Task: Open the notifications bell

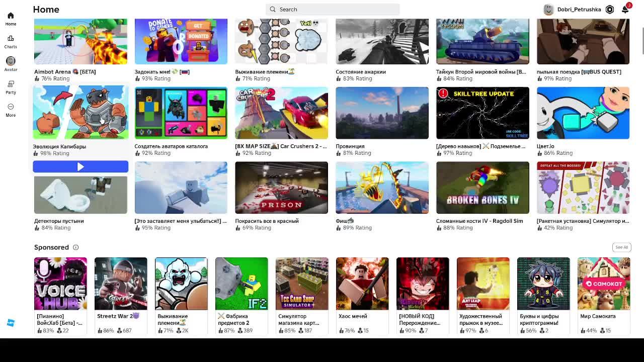Action: pyautogui.click(x=625, y=10)
